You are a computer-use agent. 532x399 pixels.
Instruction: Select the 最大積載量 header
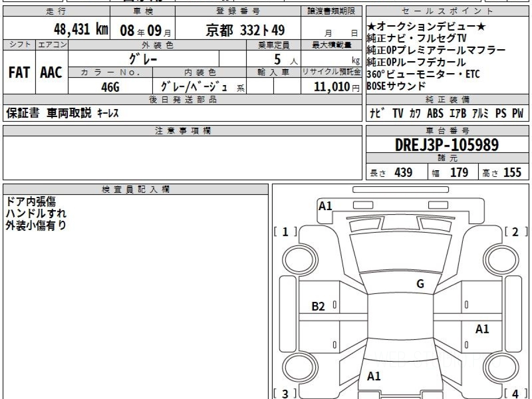[x=331, y=45]
